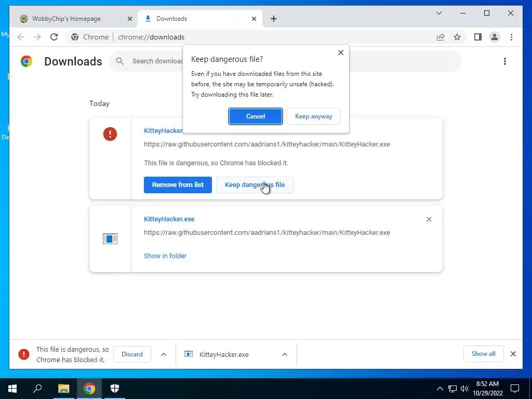The height and width of the screenshot is (399, 532).
Task: Click the Chrome site info chip
Action: pos(90,37)
